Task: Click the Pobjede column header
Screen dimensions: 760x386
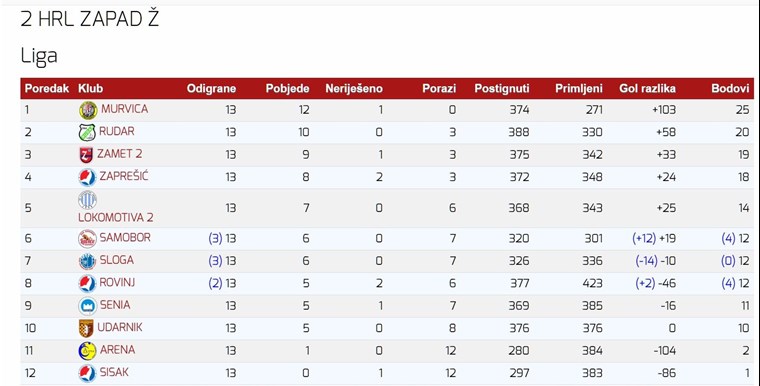Action: (287, 88)
